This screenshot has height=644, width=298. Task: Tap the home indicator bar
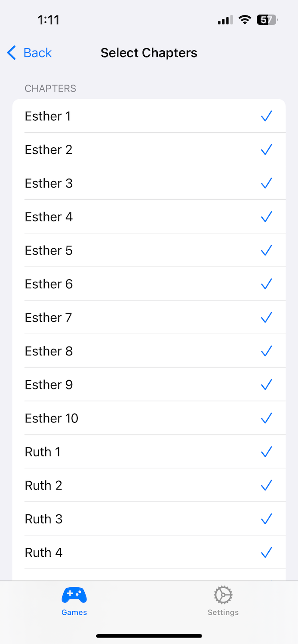coord(149,636)
